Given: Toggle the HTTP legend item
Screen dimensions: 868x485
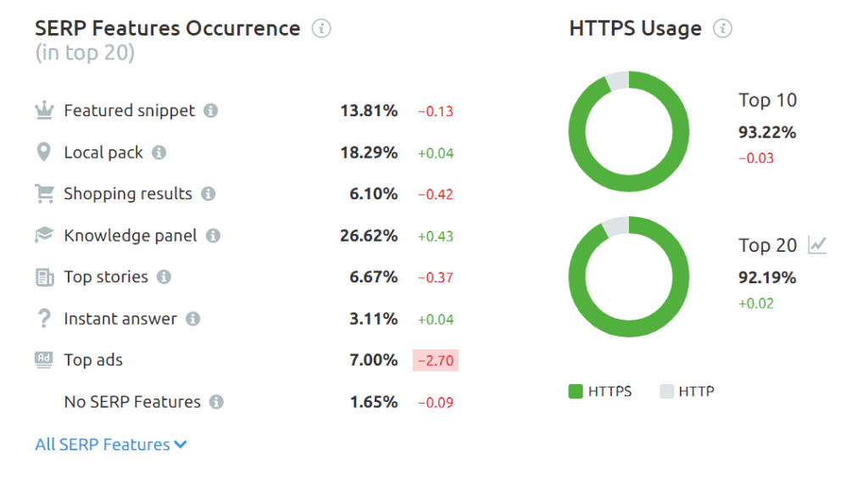Looking at the screenshot, I should 687,391.
